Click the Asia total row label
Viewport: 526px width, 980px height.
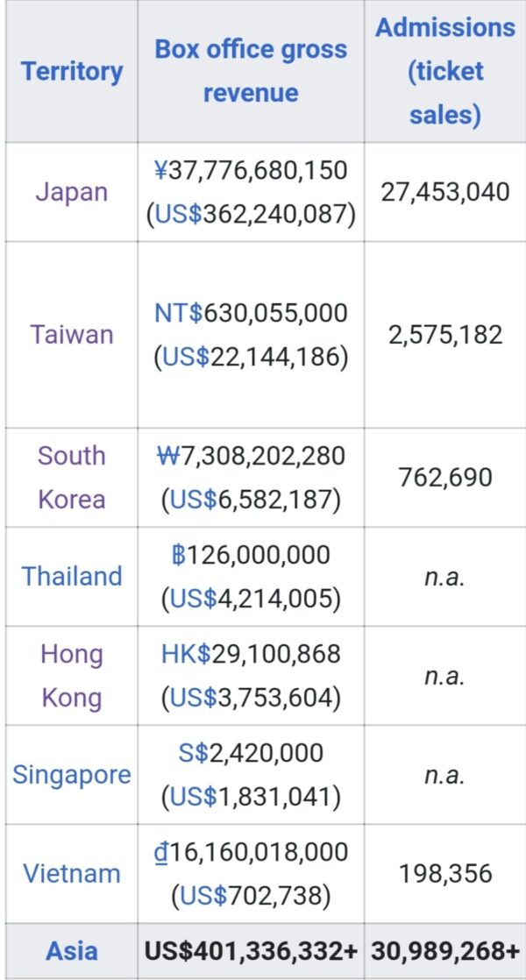click(72, 951)
